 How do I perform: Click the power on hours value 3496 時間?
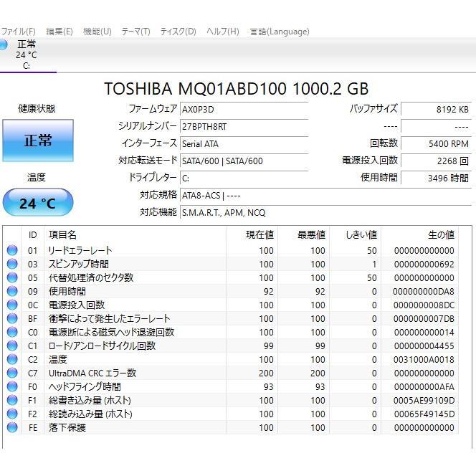click(437, 178)
